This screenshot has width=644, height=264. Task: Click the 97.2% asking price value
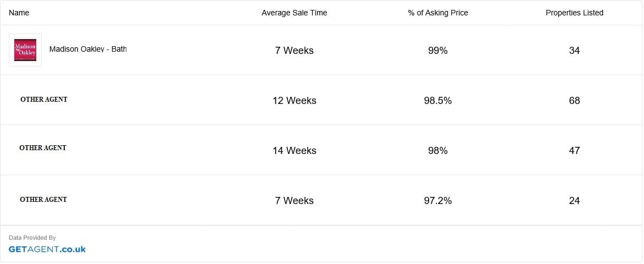click(438, 201)
